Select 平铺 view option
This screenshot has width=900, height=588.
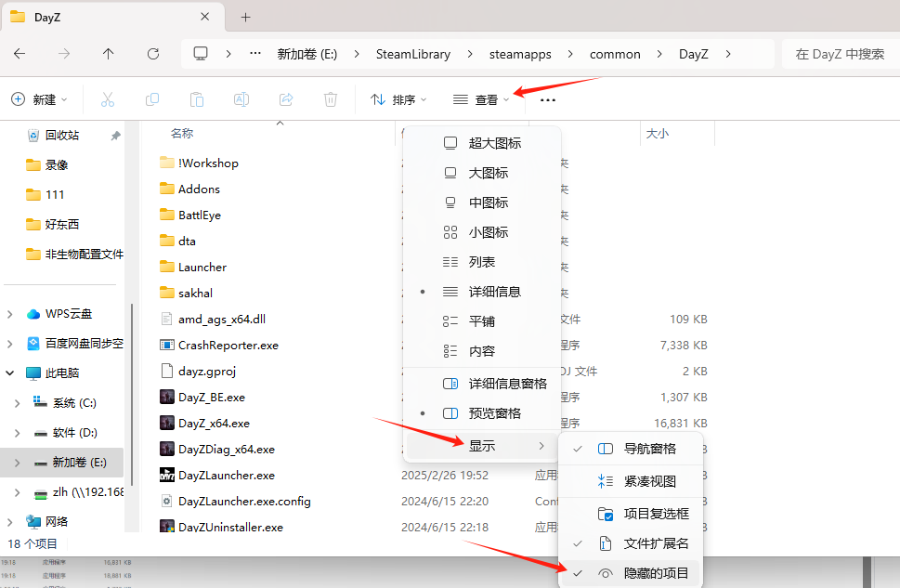pos(482,321)
